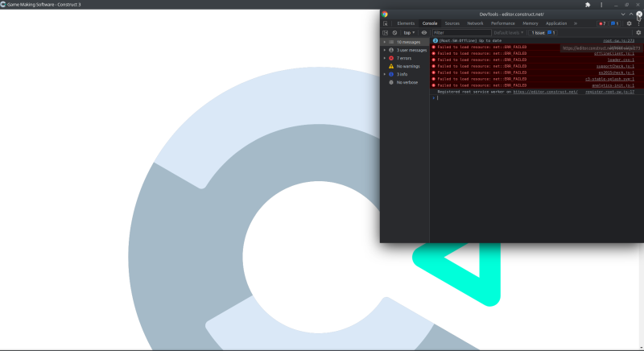Open the top JavaScript context dropdown
Screen dimensions: 644x351
tap(409, 33)
